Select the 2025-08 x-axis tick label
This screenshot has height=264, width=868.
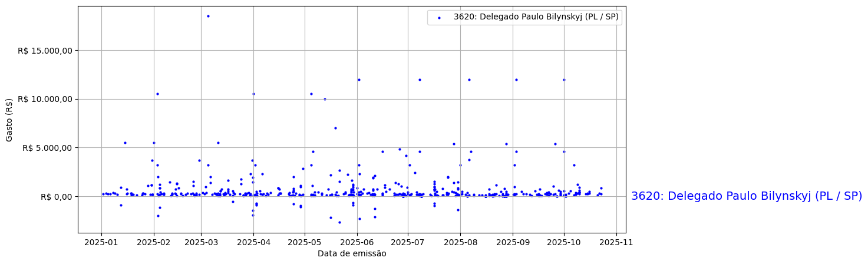(x=460, y=242)
